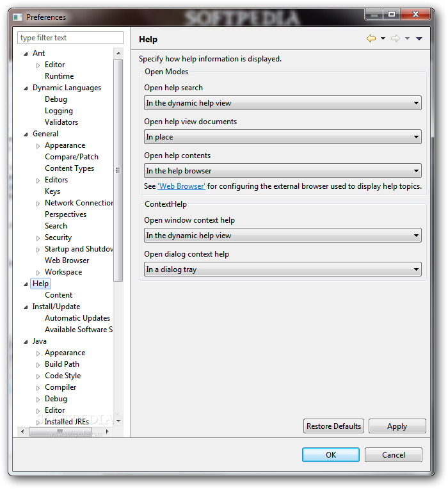The width and height of the screenshot is (448, 489).
Task: Click the horizontal scroll right arrow
Action: point(108,432)
